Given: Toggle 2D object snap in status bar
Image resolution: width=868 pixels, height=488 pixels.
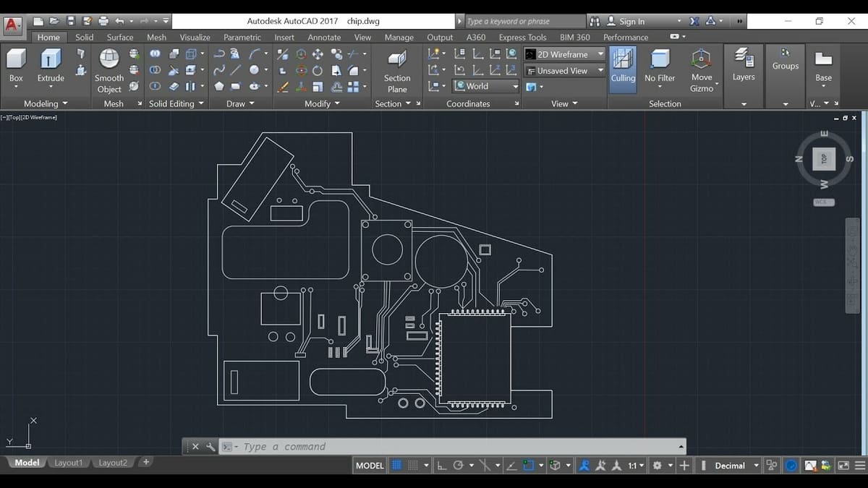Looking at the screenshot, I should 529,466.
